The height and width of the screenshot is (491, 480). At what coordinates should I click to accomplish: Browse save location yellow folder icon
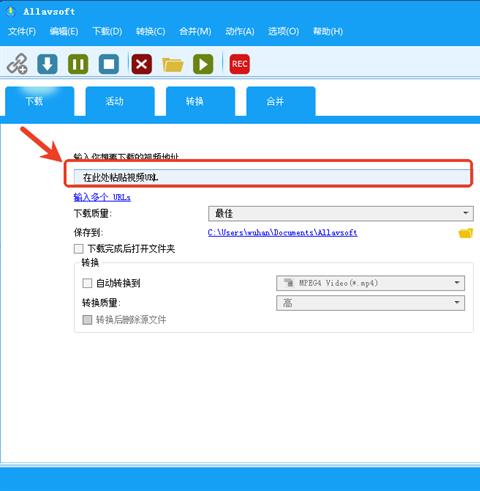(466, 233)
